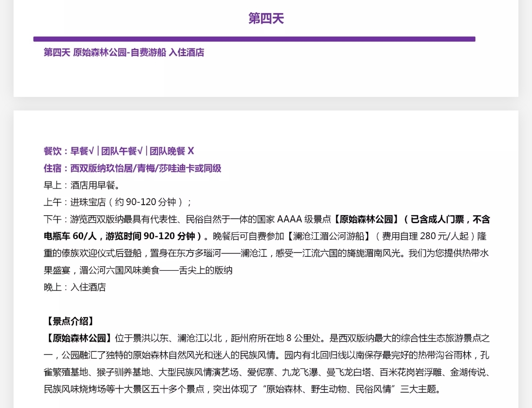Click the 餐饮 meals line
This screenshot has width=532, height=408.
coord(119,151)
